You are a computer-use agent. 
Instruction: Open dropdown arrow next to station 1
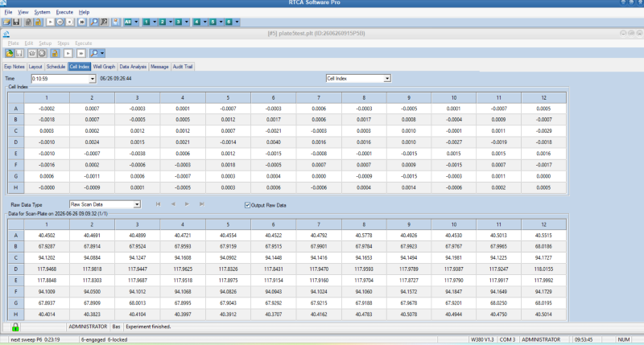click(x=155, y=23)
